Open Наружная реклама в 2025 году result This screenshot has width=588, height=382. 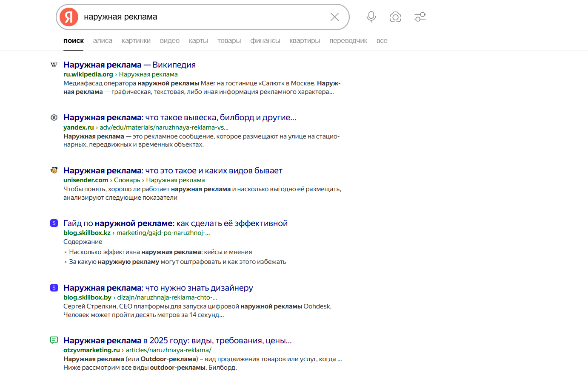point(177,341)
